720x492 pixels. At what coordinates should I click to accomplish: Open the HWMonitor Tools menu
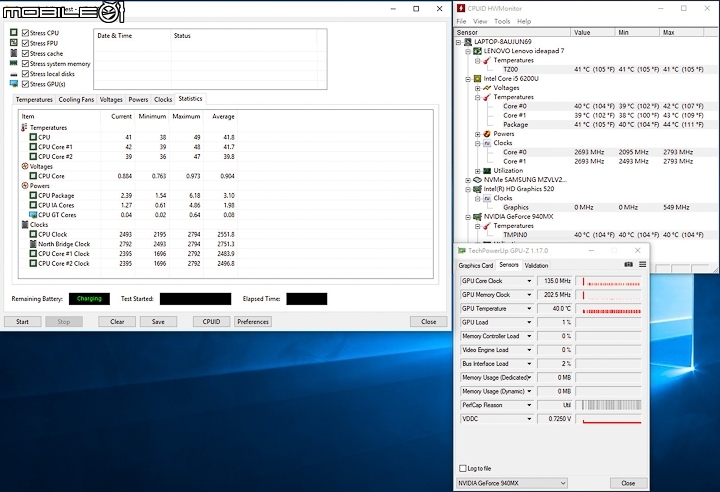coord(502,21)
